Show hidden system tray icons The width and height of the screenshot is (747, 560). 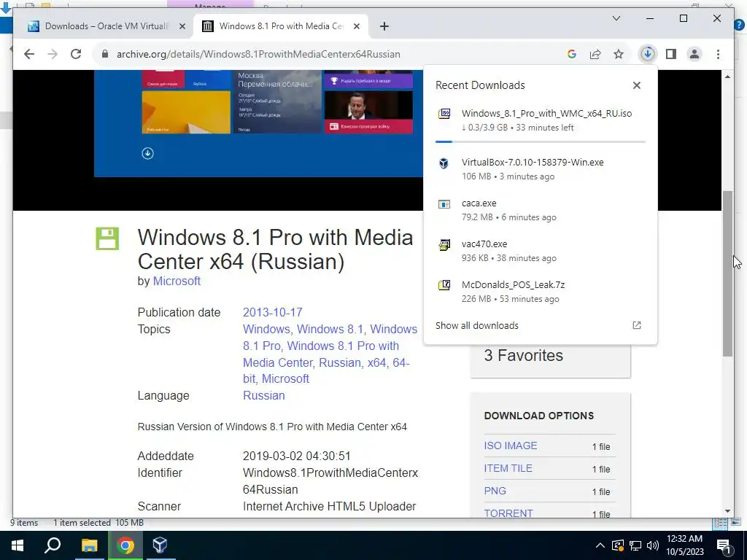[x=600, y=545]
